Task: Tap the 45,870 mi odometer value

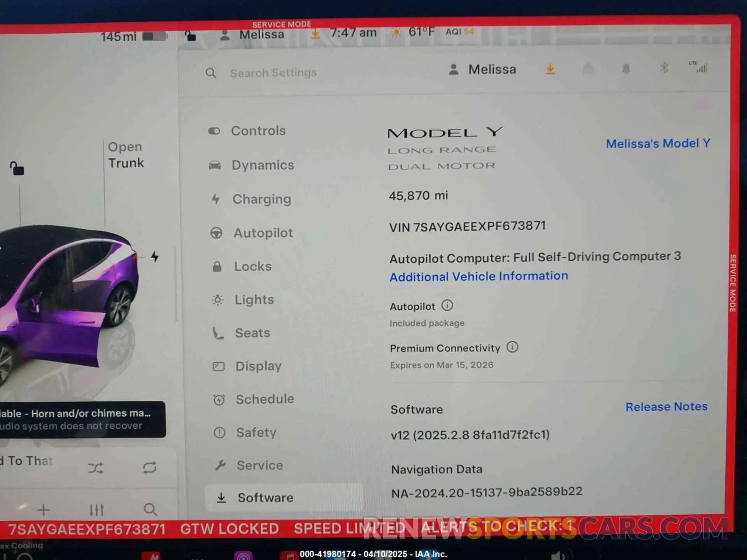Action: [418, 196]
